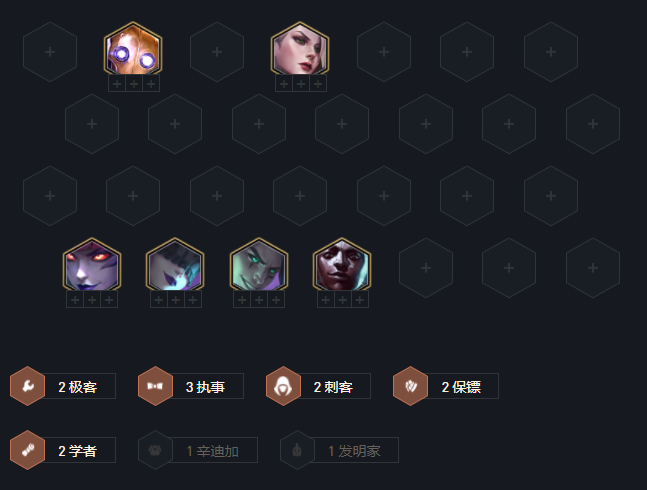Click the empty top-left board hexagon
Screen dimensions: 647x490
pos(50,52)
